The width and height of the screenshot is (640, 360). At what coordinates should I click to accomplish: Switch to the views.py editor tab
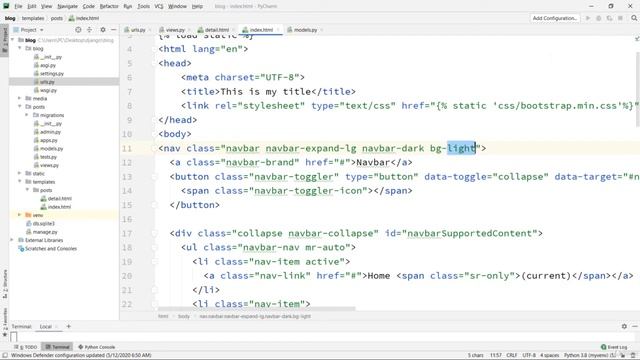pyautogui.click(x=175, y=30)
